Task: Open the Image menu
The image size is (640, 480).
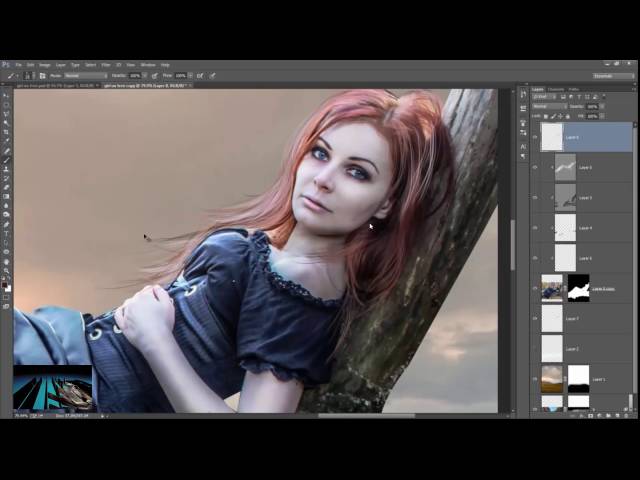Action: [44, 65]
